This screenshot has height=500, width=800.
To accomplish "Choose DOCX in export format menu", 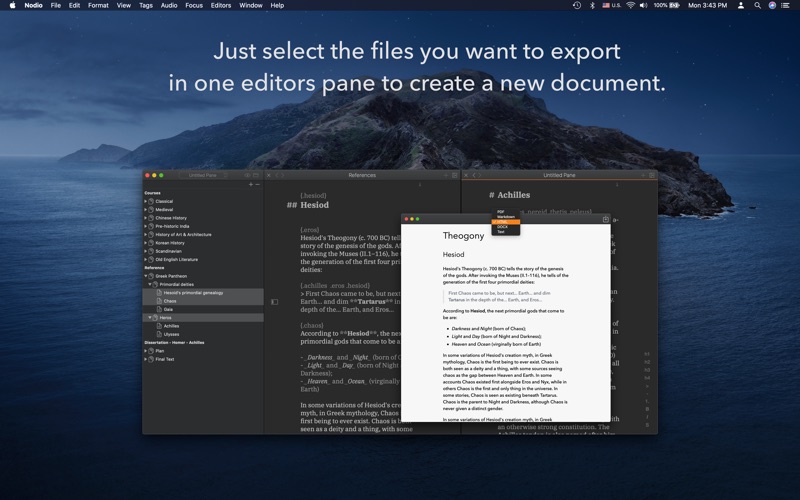I will click(506, 227).
